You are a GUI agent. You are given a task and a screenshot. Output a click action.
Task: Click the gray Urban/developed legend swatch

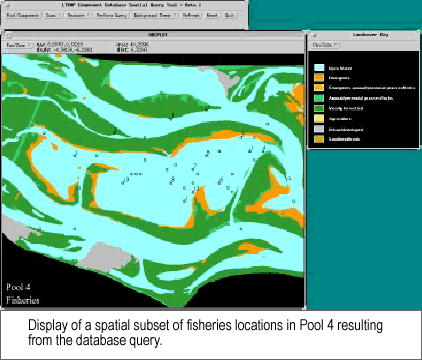319,129
